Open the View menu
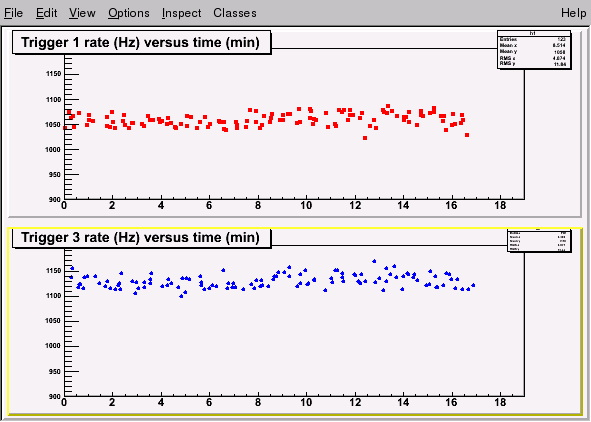 (82, 13)
